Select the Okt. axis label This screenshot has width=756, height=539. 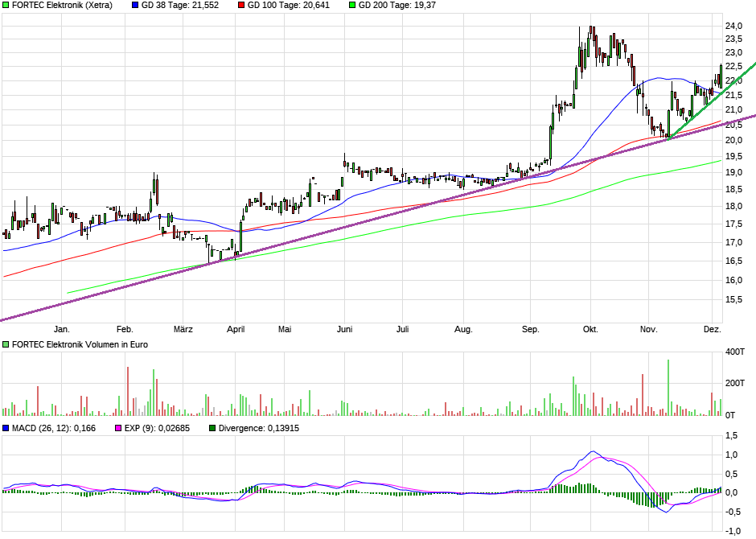[590, 329]
